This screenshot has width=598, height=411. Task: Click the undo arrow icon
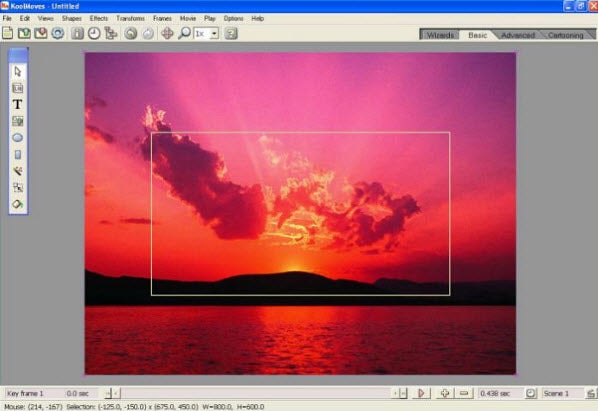click(x=130, y=34)
